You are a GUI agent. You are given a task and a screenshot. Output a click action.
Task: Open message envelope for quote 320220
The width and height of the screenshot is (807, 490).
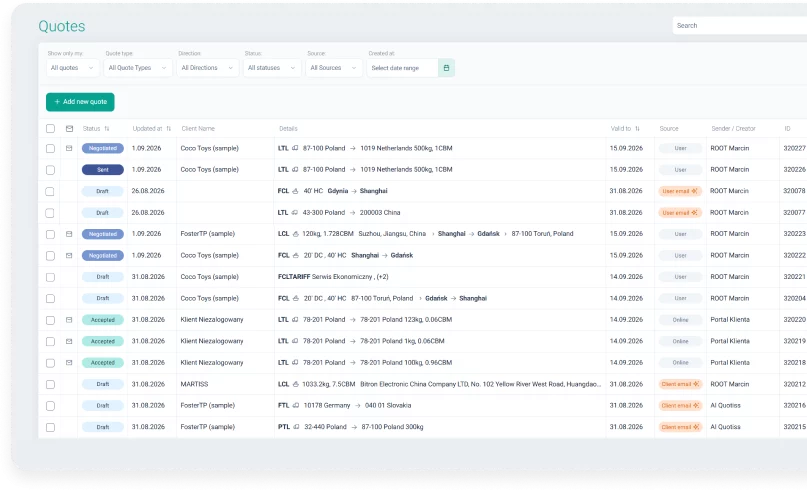click(69, 320)
